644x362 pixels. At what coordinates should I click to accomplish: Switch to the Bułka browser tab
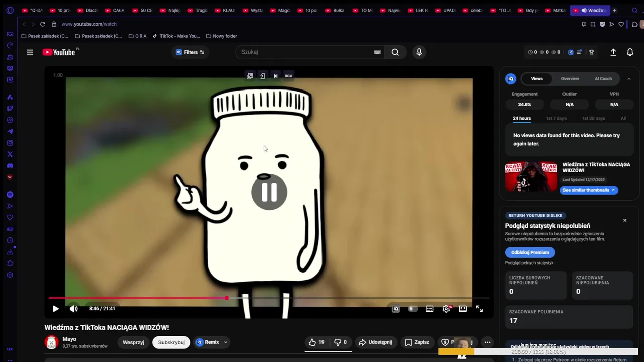coord(335,10)
